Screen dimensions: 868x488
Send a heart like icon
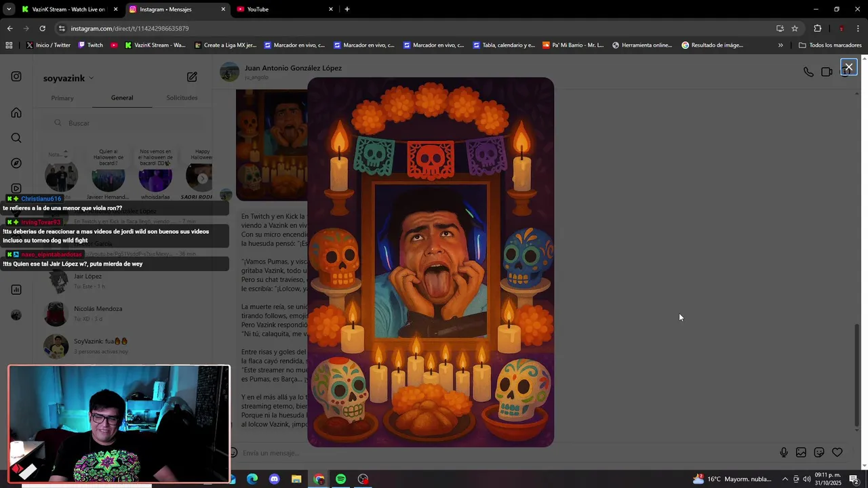click(837, 453)
